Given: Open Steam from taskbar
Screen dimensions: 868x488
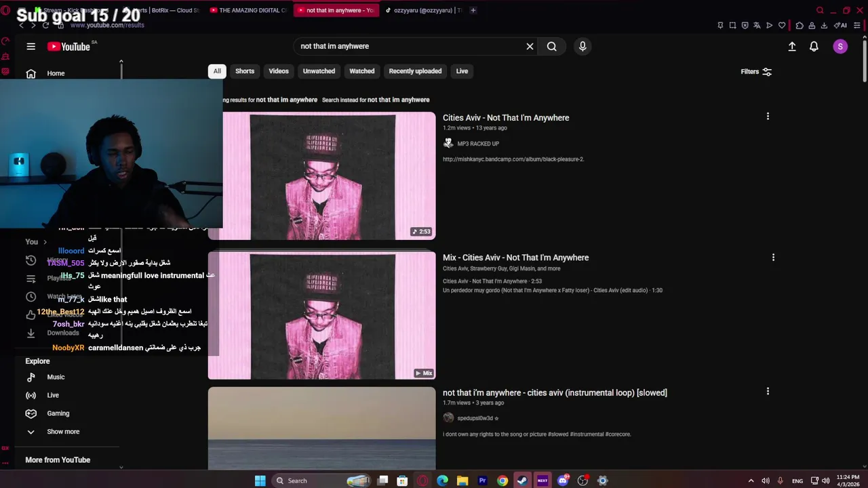Looking at the screenshot, I should [522, 481].
